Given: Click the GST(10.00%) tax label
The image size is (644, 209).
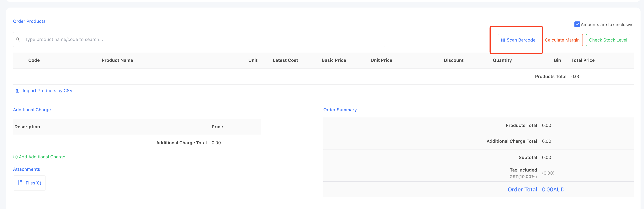Looking at the screenshot, I should (x=523, y=177).
